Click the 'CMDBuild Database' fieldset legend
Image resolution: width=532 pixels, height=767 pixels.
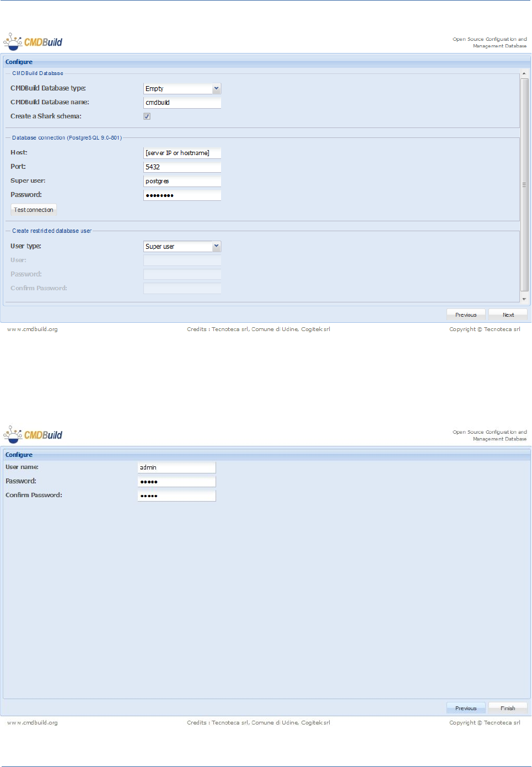(37, 73)
